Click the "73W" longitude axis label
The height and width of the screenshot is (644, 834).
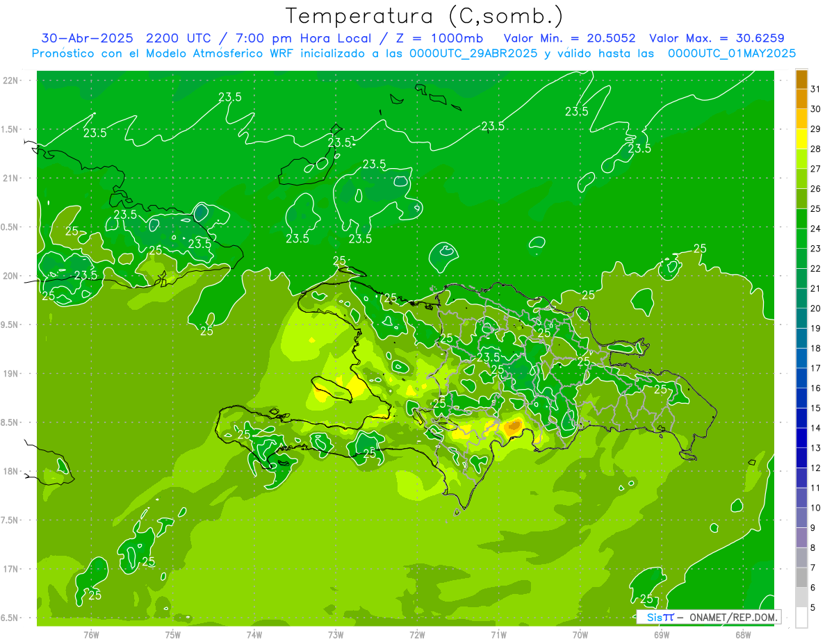point(336,634)
